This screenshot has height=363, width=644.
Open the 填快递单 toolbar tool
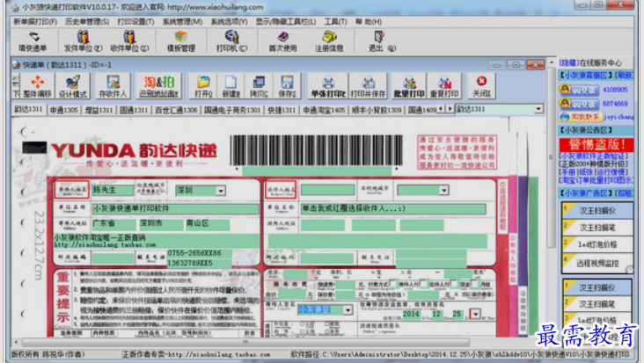pyautogui.click(x=33, y=41)
